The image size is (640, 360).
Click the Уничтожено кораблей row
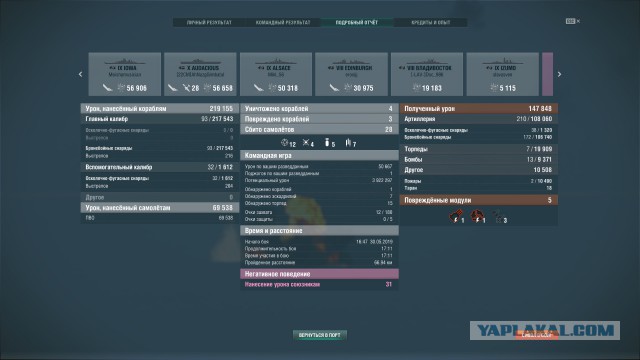(x=319, y=109)
